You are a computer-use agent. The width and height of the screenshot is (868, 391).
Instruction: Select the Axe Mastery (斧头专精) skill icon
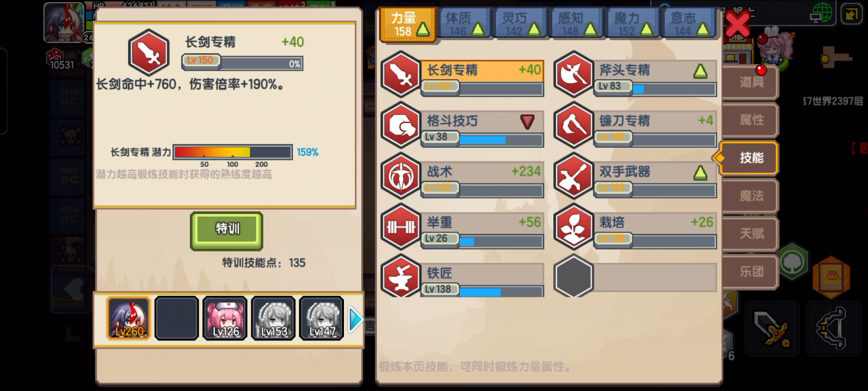click(573, 74)
